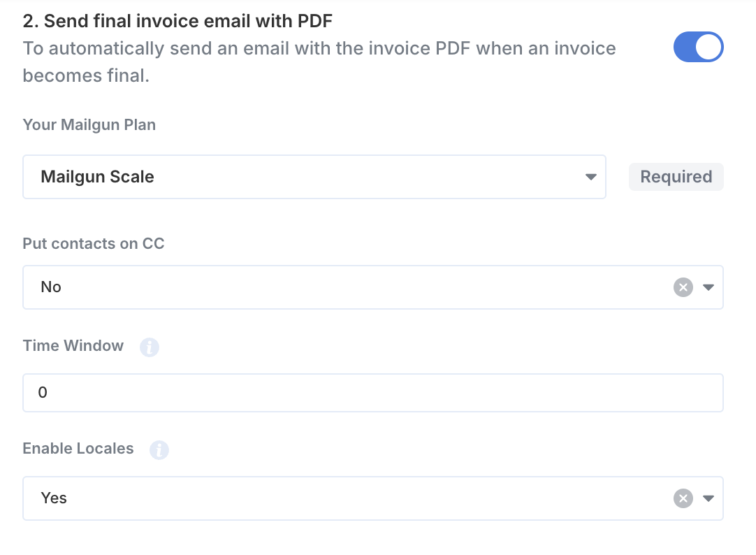Viewport: 756px width, 555px height.
Task: Click the "Send final invoice email with PDF" heading
Action: tap(188, 21)
